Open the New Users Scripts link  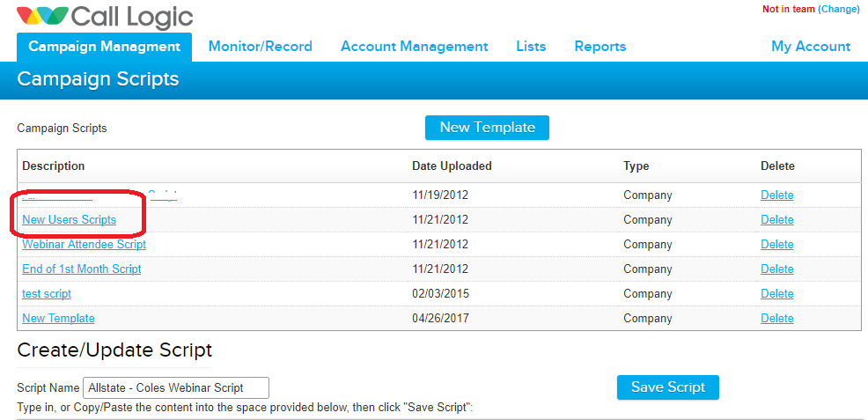click(69, 220)
